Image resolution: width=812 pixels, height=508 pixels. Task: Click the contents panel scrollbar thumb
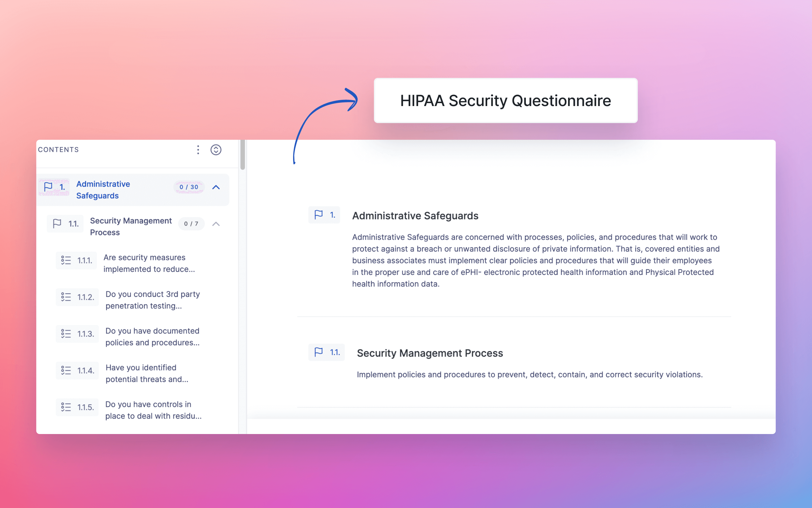tap(242, 154)
